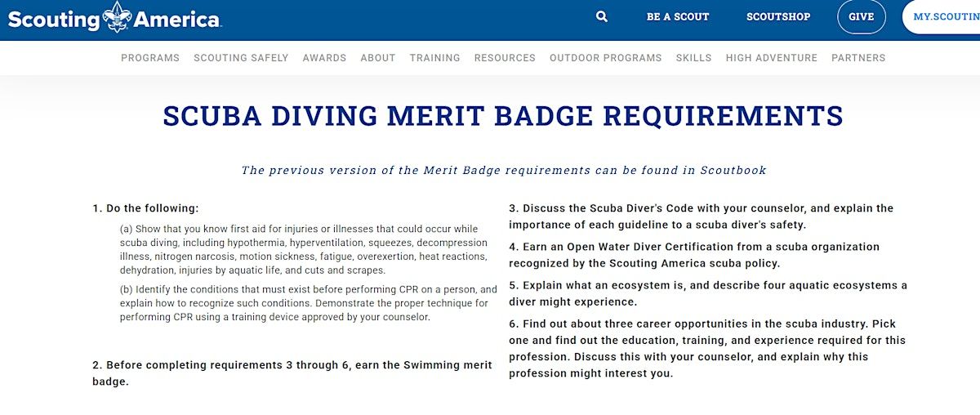Click the Partners menu item
The height and width of the screenshot is (415, 980).
click(858, 58)
